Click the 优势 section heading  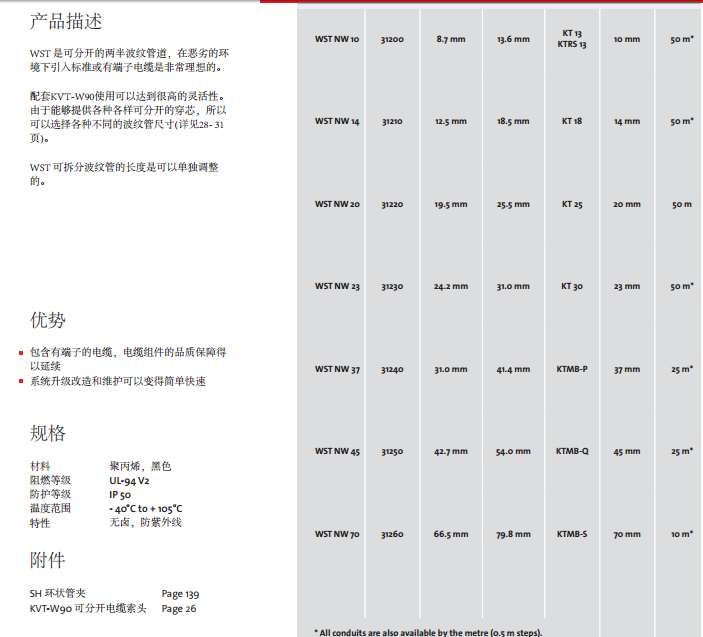pos(48,320)
